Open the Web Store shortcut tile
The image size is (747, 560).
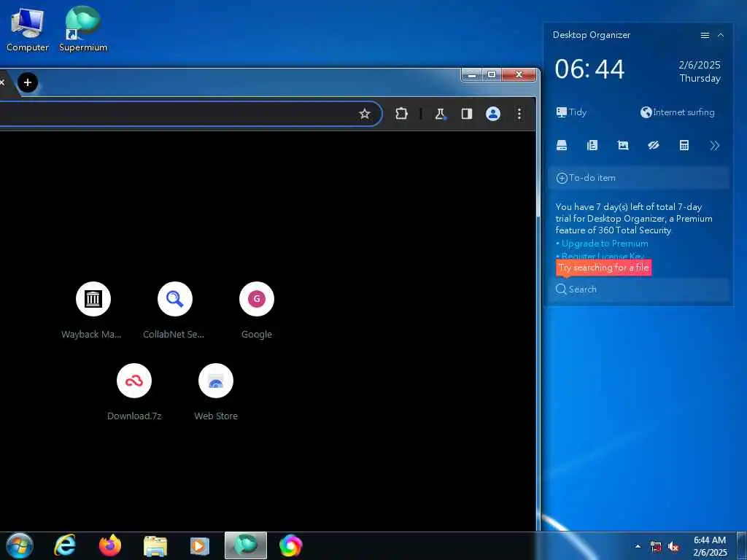tap(216, 392)
